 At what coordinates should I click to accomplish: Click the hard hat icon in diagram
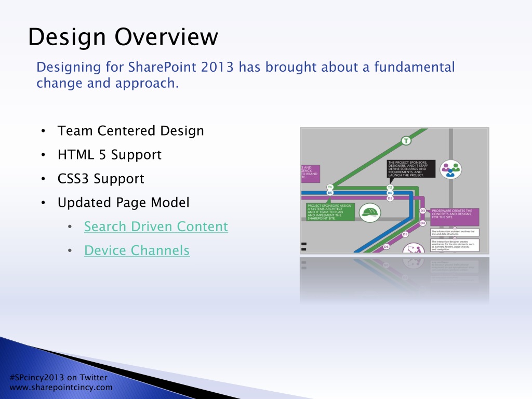point(370,212)
